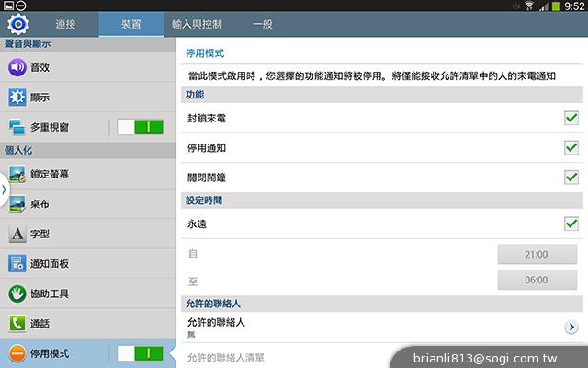Open 字型 font settings icon
The height and width of the screenshot is (368, 588).
(x=17, y=234)
